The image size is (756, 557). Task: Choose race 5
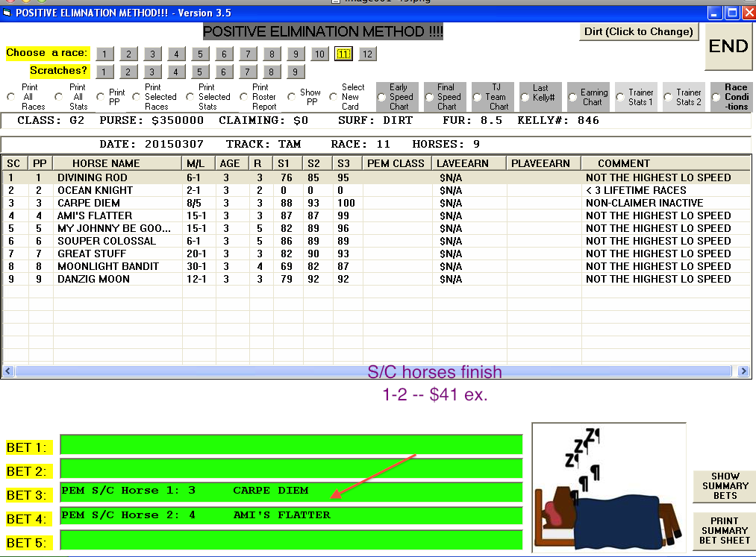[200, 54]
